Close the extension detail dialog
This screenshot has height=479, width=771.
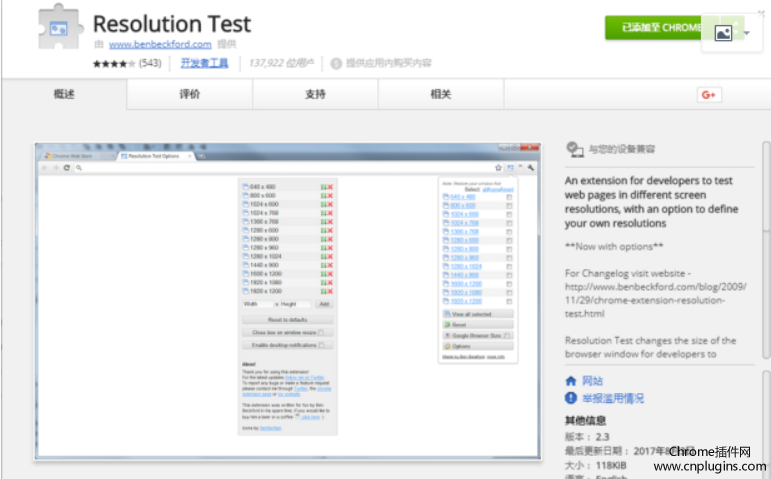[761, 14]
